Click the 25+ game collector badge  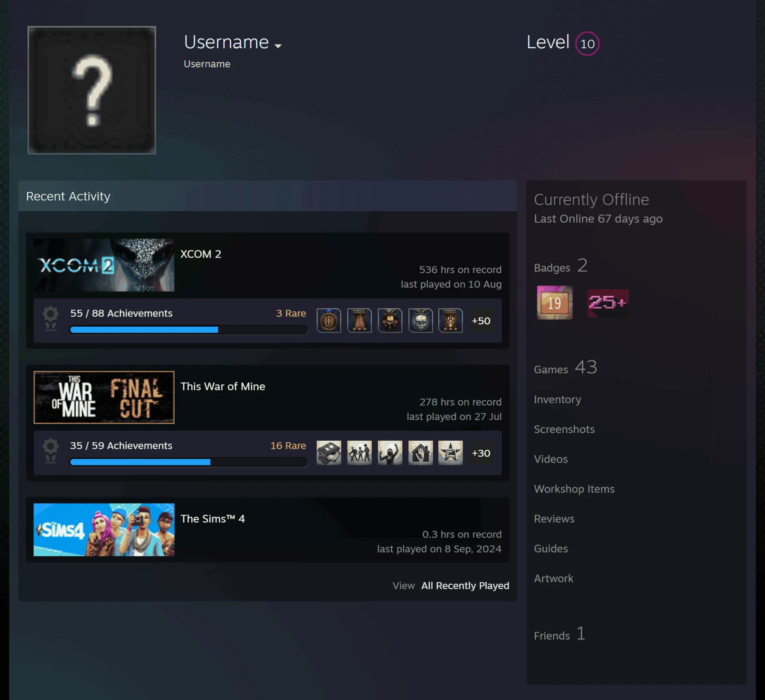608,303
